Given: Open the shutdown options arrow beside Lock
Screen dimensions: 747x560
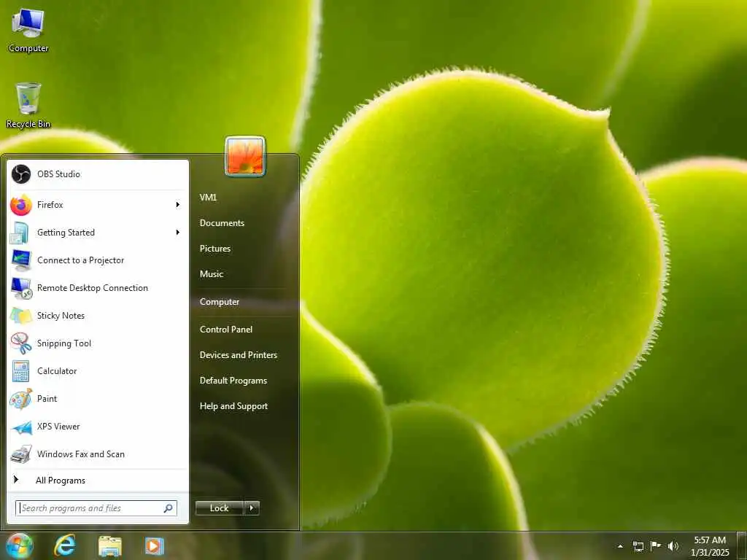Looking at the screenshot, I should point(252,508).
